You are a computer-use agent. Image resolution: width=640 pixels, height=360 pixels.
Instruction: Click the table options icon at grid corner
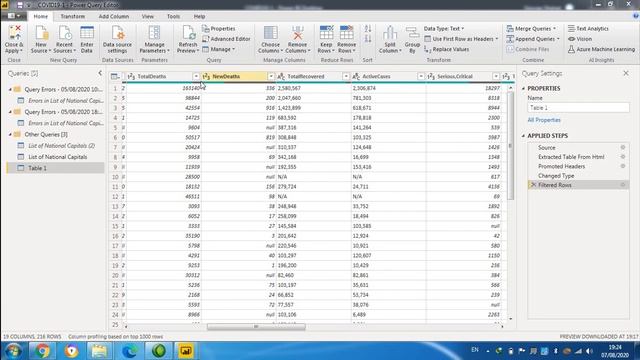(115, 76)
